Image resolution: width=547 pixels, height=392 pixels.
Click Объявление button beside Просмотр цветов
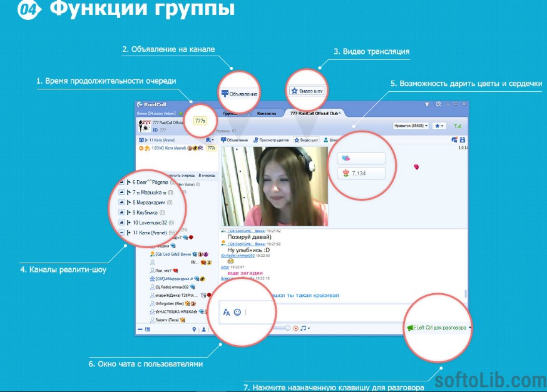235,140
